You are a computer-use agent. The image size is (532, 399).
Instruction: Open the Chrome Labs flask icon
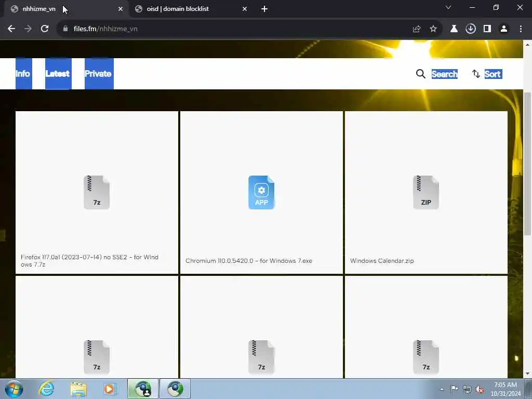click(x=454, y=29)
